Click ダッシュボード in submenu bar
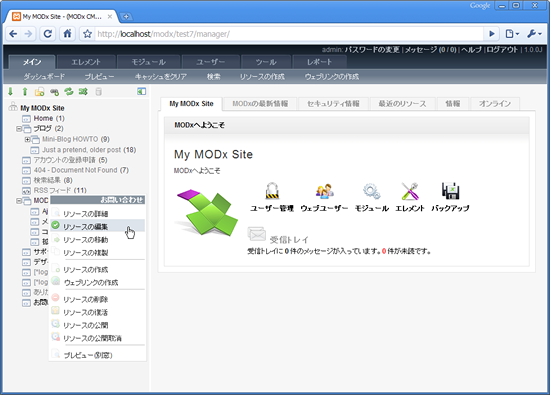 pyautogui.click(x=44, y=76)
